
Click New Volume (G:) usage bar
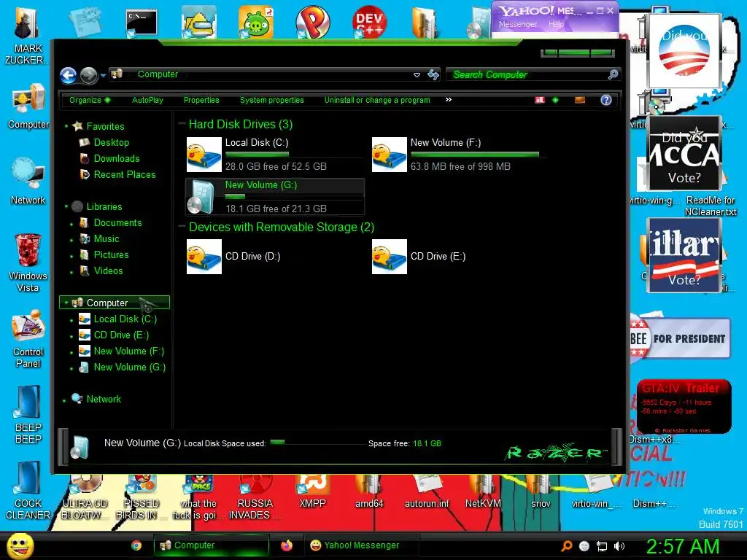(x=293, y=196)
